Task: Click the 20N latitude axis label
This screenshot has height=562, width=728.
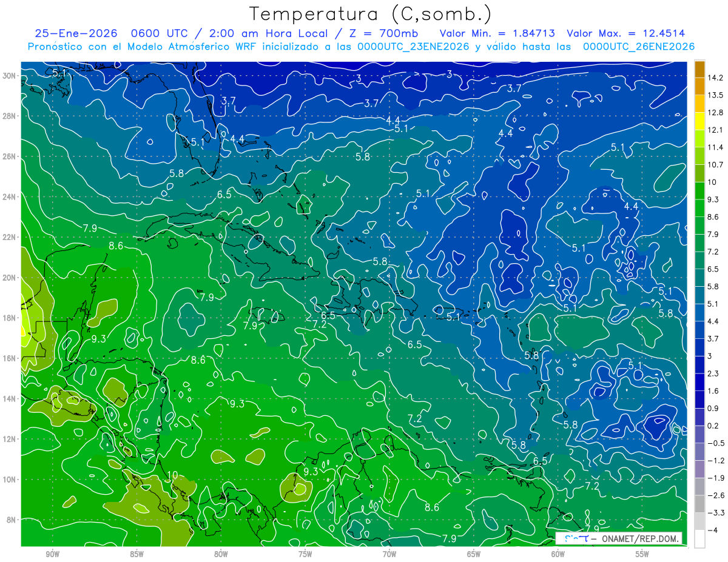Action: (x=10, y=277)
